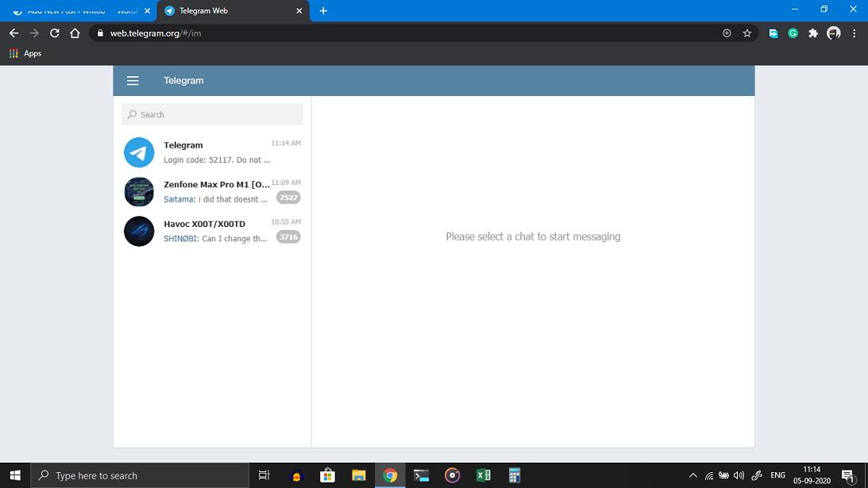Click the install app plus icon in address bar
This screenshot has width=868, height=488.
pyautogui.click(x=727, y=33)
